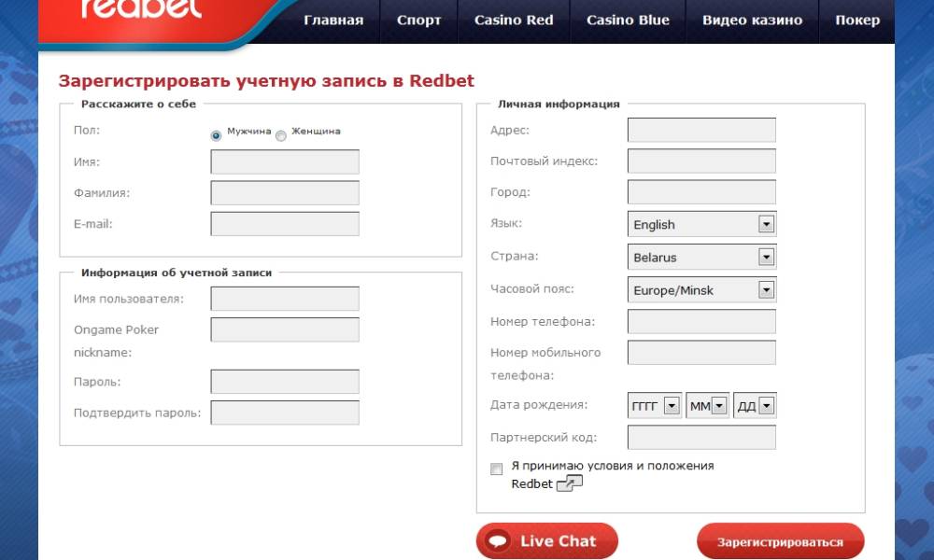The image size is (934, 560).
Task: Select the Женщина radio button
Action: pyautogui.click(x=281, y=135)
